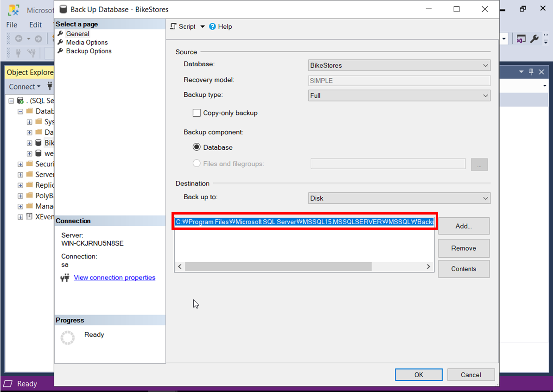Click the Server Objects folder icon

(30, 174)
